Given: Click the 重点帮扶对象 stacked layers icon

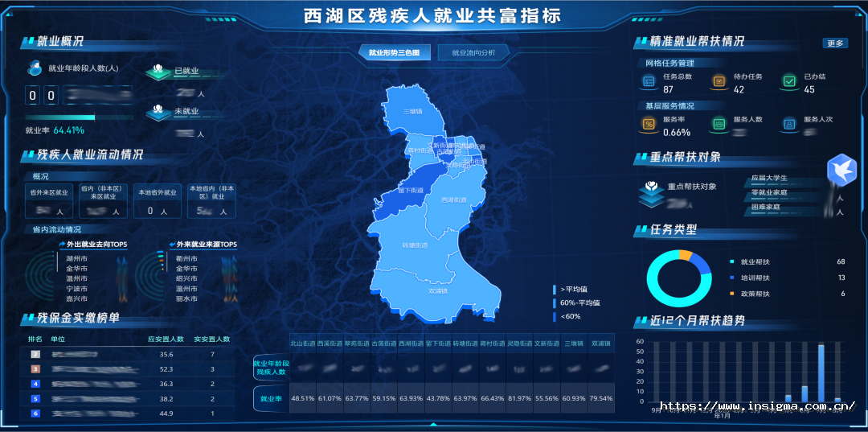Looking at the screenshot, I should point(651,191).
